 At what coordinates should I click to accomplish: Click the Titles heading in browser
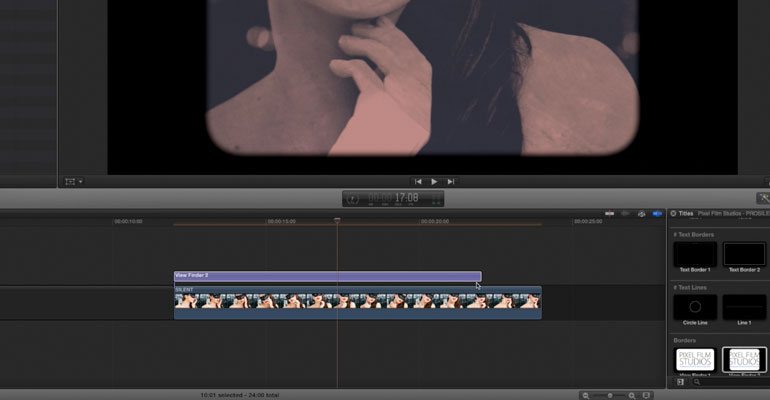pyautogui.click(x=686, y=213)
